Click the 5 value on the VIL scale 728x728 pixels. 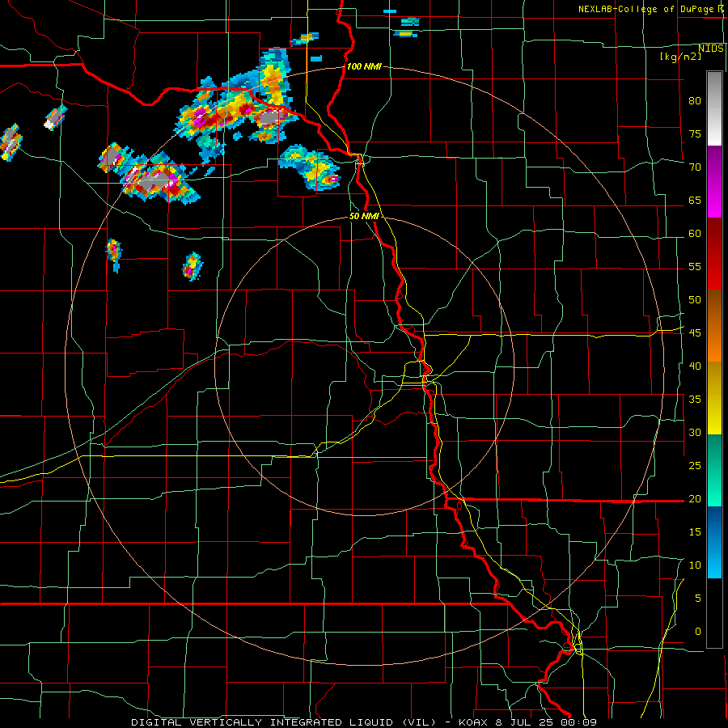pos(698,598)
